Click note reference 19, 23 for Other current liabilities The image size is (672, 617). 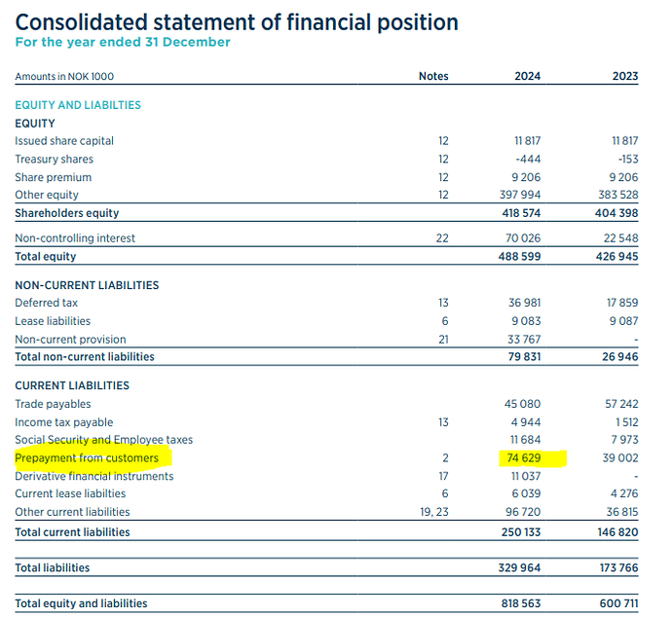tap(432, 512)
